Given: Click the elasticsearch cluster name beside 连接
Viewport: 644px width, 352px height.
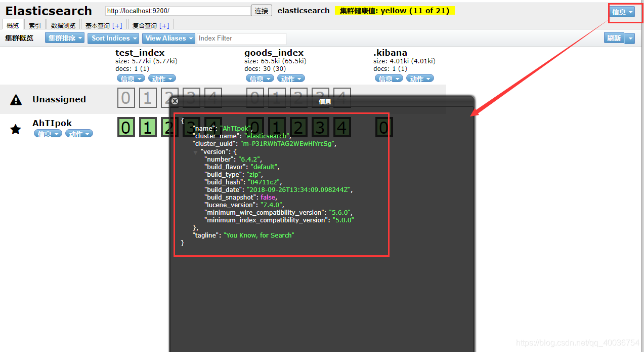Looking at the screenshot, I should 304,11.
